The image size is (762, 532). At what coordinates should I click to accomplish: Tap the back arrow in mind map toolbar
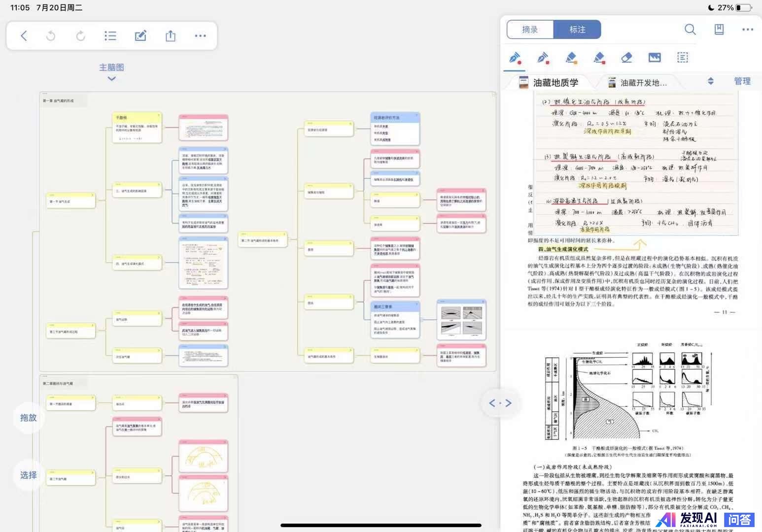point(24,35)
